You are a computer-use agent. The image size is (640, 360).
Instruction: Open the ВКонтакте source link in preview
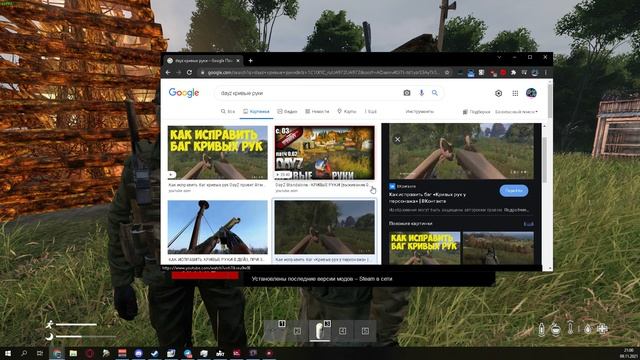[402, 186]
